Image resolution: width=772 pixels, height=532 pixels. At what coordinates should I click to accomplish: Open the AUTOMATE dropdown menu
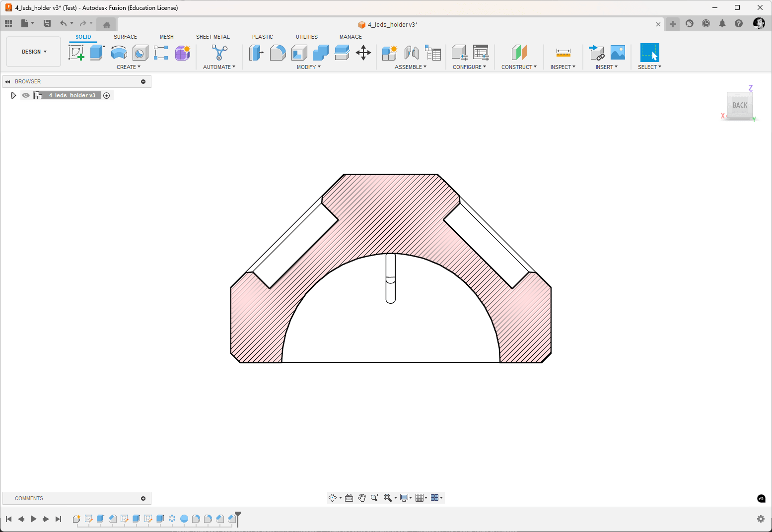[x=219, y=67]
